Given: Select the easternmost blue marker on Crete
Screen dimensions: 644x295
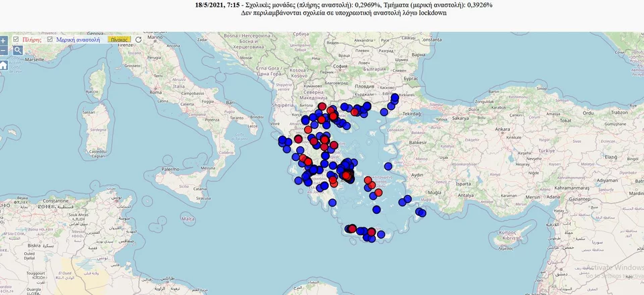Looking at the screenshot, I should [381, 235].
